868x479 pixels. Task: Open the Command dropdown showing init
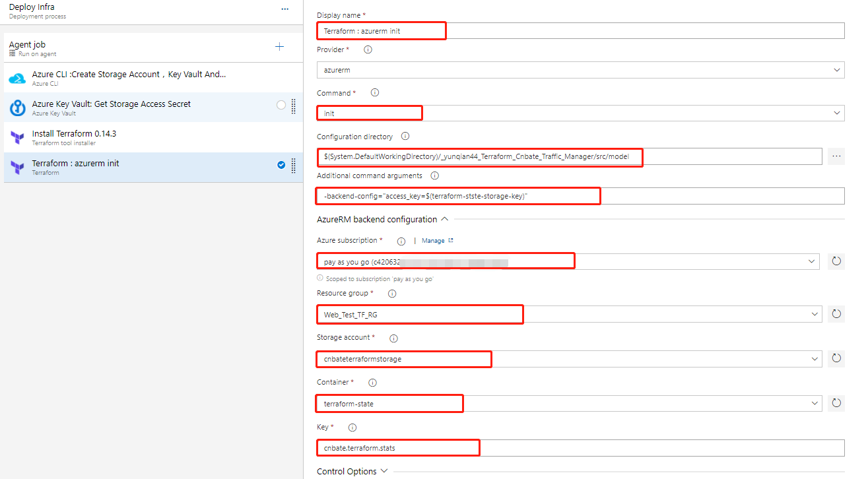click(581, 113)
